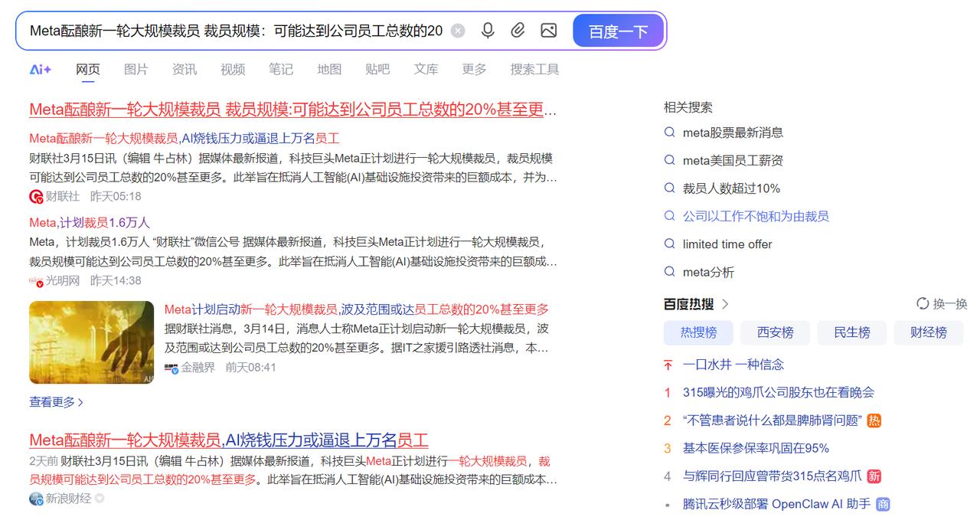
Task: Open the AI+ assistant icon
Action: 41,70
